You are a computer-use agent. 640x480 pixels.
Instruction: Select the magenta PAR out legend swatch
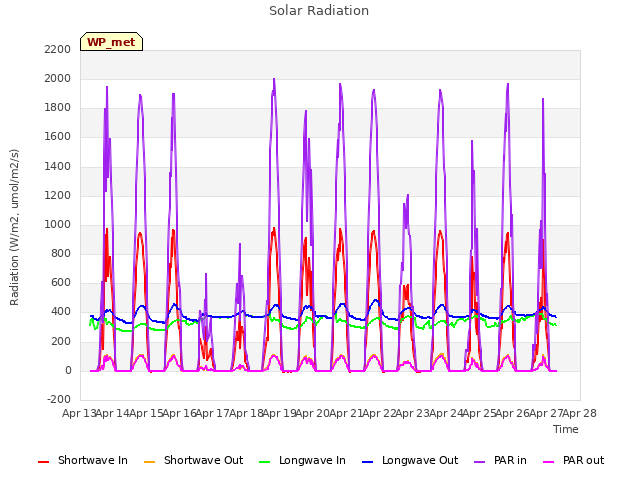tap(549, 462)
